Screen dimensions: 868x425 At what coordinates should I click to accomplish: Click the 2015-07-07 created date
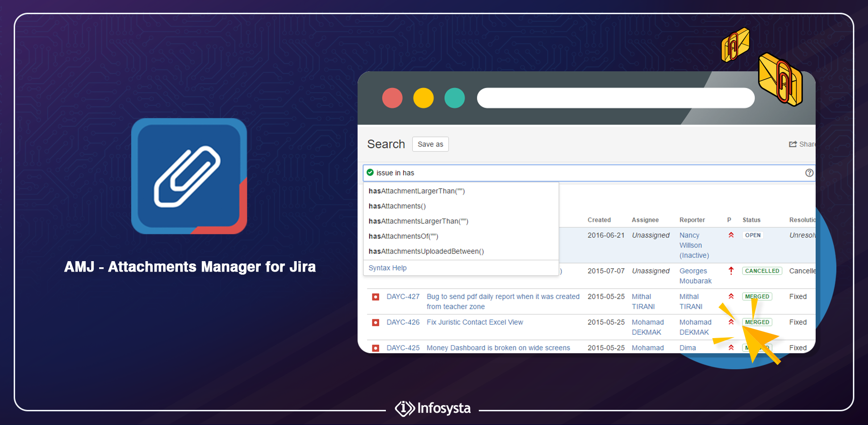(x=606, y=271)
